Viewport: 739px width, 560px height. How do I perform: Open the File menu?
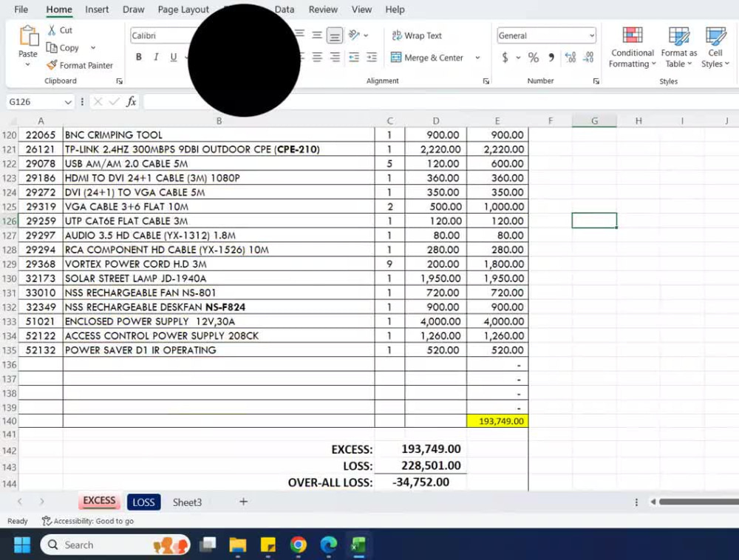21,10
